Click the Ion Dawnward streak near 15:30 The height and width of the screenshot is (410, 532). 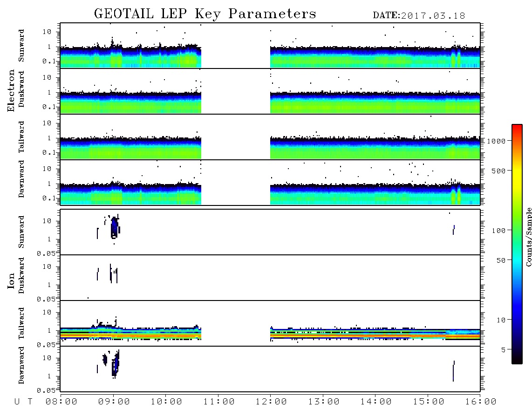pyautogui.click(x=453, y=371)
